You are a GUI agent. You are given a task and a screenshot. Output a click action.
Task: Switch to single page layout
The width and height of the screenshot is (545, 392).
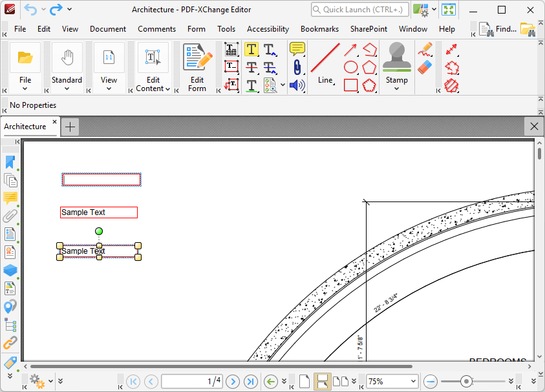(x=305, y=382)
